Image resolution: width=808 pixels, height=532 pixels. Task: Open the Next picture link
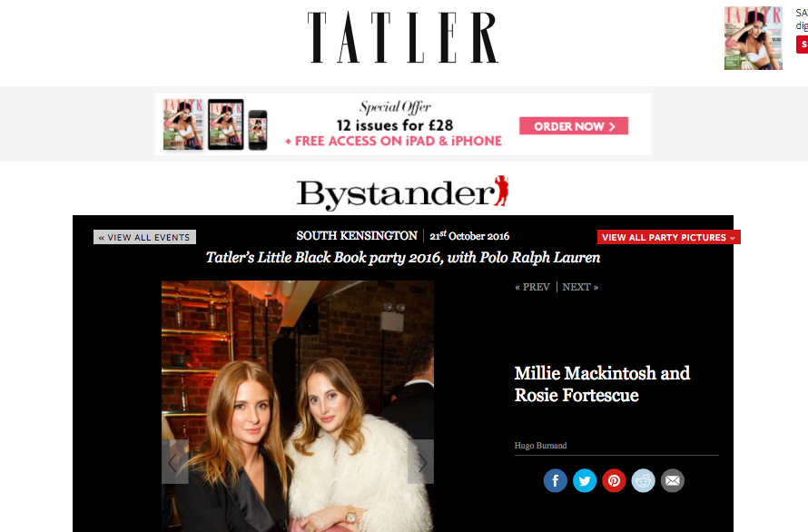pyautogui.click(x=580, y=287)
